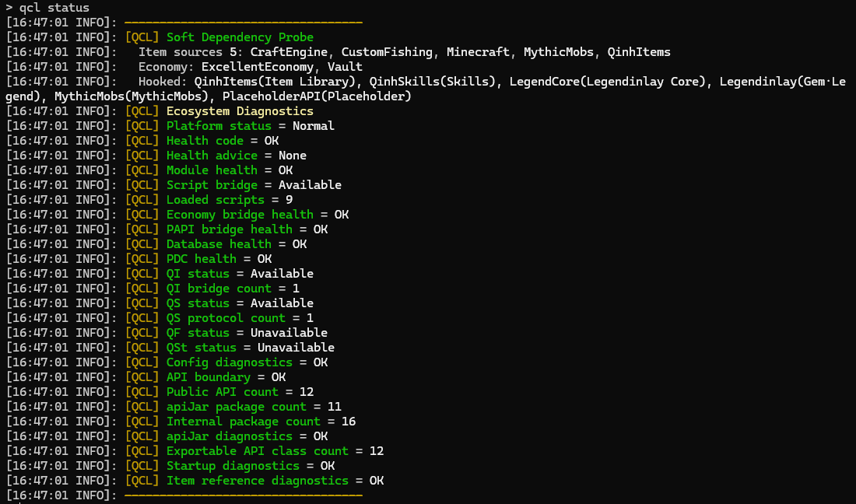Click 'Database health = OK' line
The image size is (856, 504).
(237, 243)
